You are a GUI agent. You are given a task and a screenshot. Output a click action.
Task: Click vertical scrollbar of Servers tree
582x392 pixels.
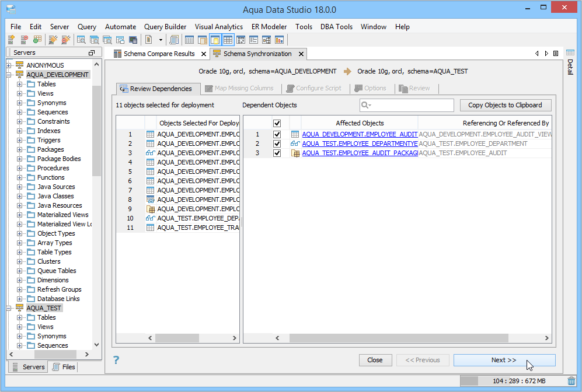[x=96, y=131]
